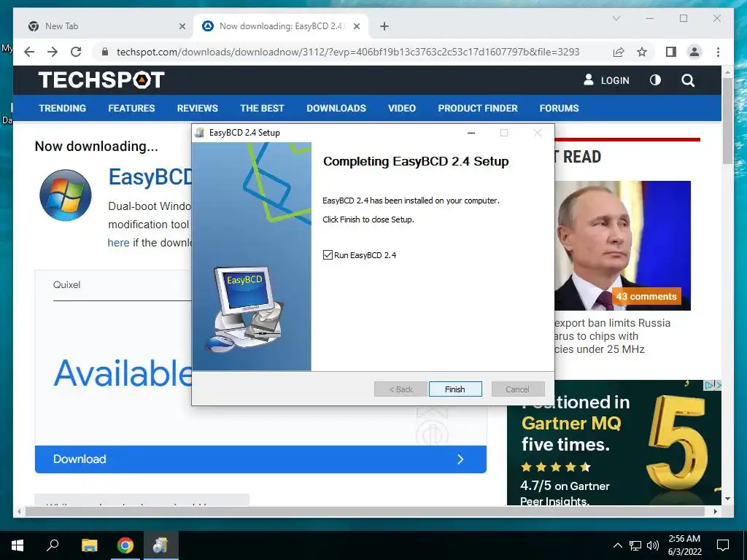747x560 pixels.
Task: Open the network status tray icon
Action: coord(635,545)
